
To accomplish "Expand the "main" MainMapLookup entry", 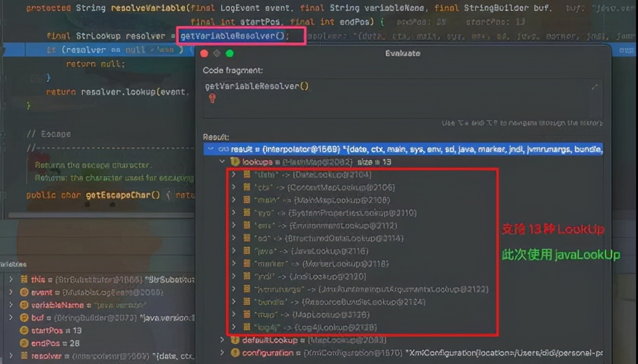I will pyautogui.click(x=234, y=200).
